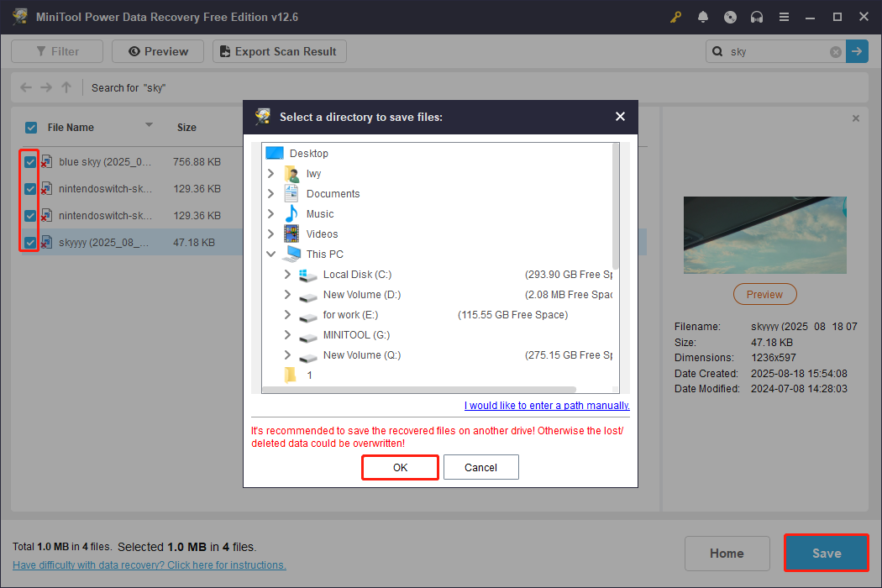The width and height of the screenshot is (882, 588).
Task: Navigate back with the left arrow icon
Action: (x=25, y=87)
